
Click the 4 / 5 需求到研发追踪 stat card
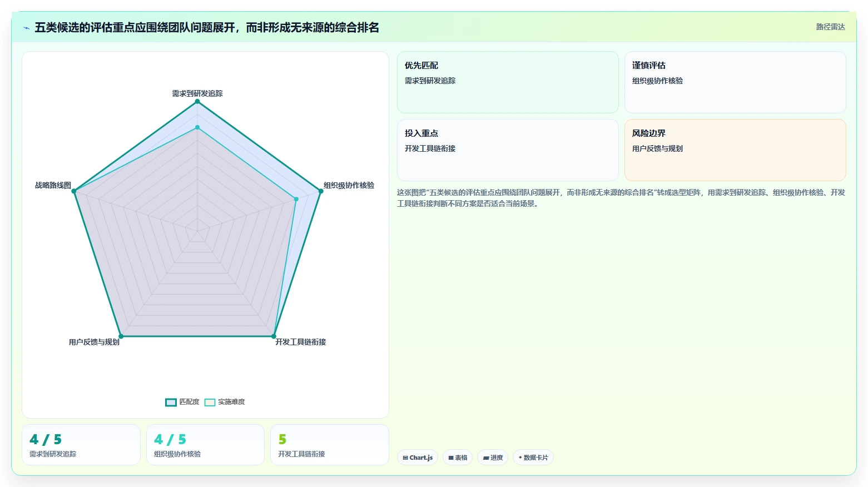pos(81,445)
